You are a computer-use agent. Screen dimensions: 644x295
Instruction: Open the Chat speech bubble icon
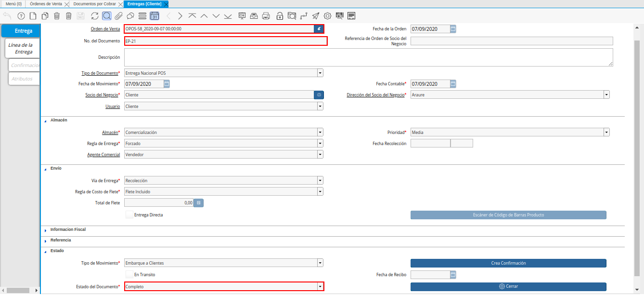130,16
